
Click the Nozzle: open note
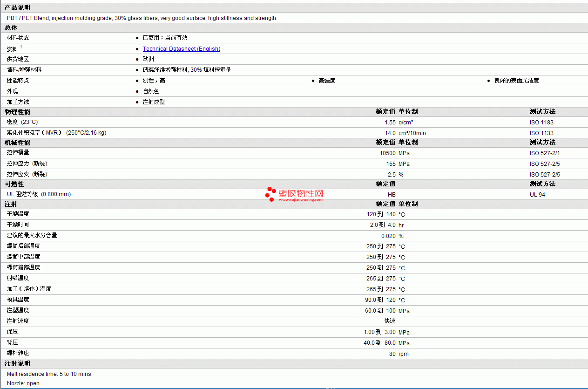point(23,383)
